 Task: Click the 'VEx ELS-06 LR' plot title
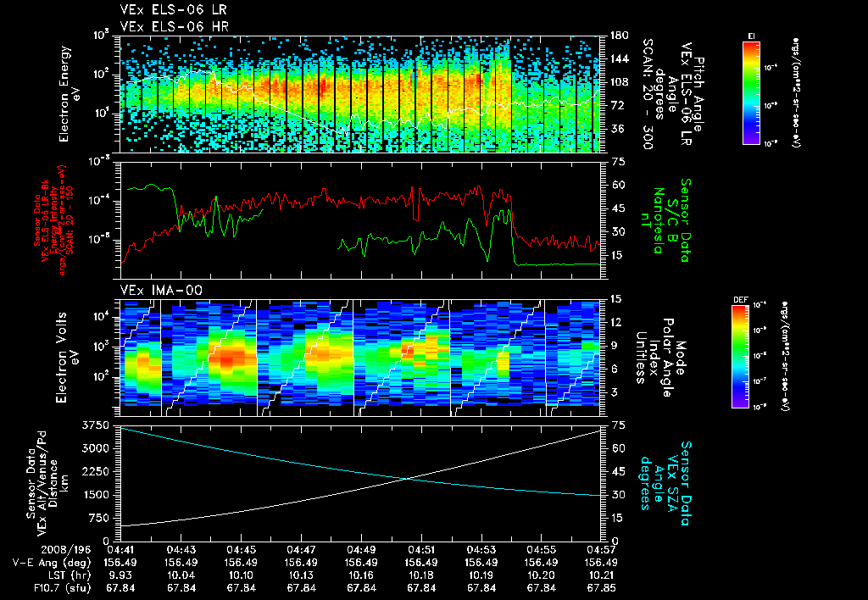coord(173,10)
